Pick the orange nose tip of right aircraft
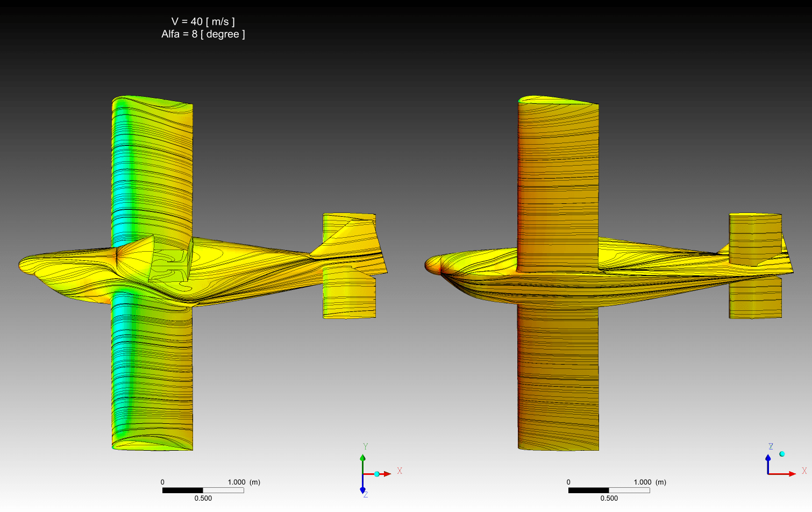 430,264
